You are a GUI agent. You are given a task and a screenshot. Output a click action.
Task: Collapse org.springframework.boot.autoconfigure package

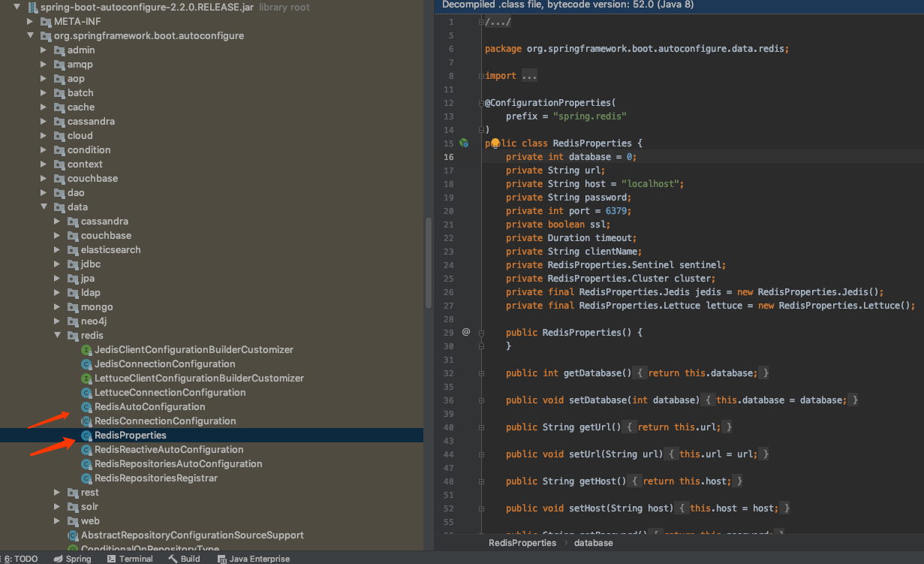pyautogui.click(x=31, y=35)
